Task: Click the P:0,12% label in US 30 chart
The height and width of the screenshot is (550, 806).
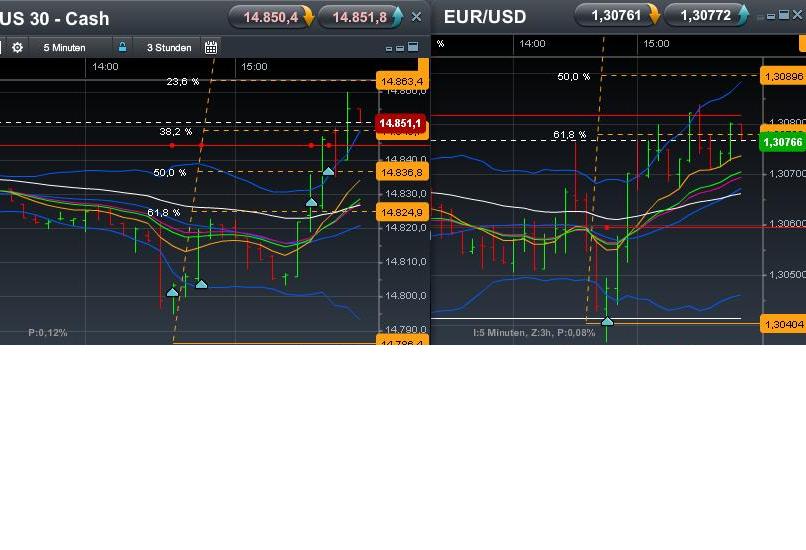Action: click(48, 333)
